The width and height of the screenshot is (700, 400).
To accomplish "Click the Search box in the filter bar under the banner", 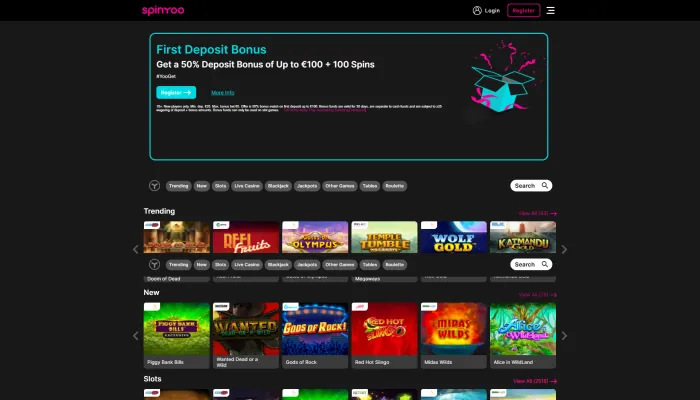I will pyautogui.click(x=531, y=186).
